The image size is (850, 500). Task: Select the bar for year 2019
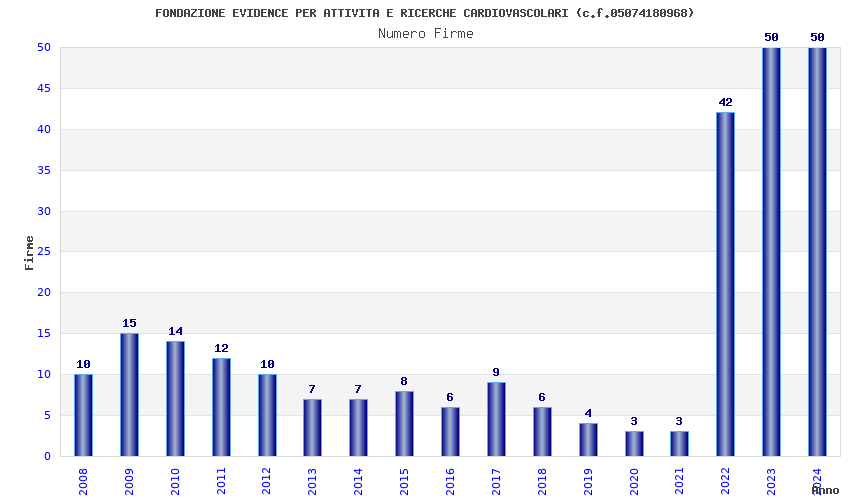(588, 440)
